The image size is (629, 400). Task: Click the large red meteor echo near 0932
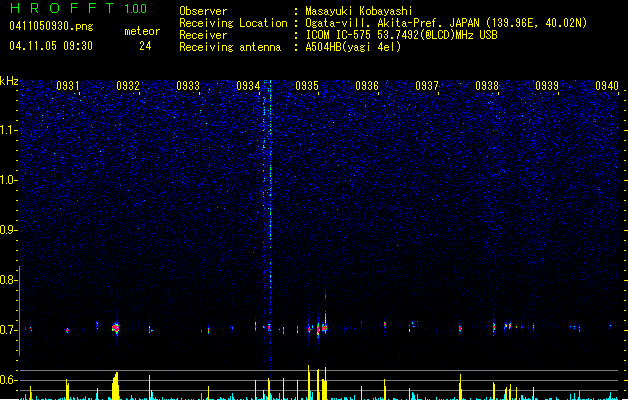116,328
